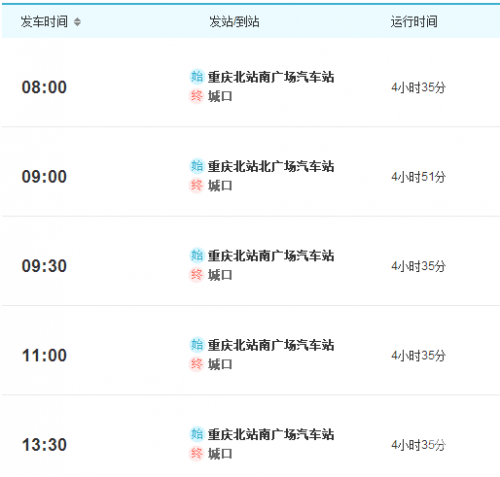This screenshot has width=500, height=477.
Task: Click the 4小时51分 duration text
Action: pos(418,177)
